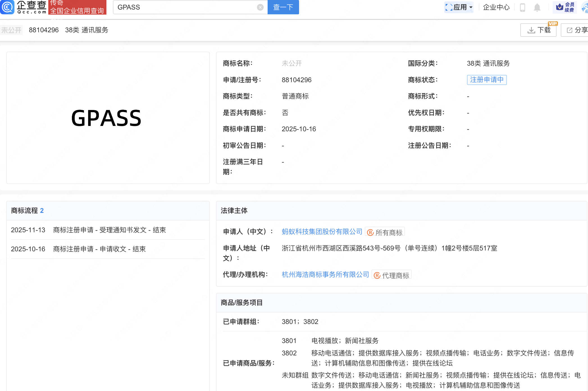Open the 应用 dropdown menu
The height and width of the screenshot is (391, 588).
click(459, 7)
